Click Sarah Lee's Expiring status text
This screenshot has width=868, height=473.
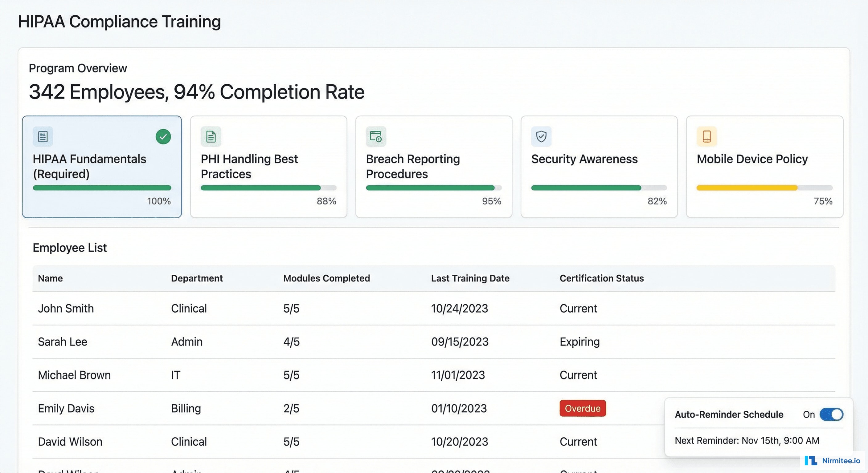pyautogui.click(x=579, y=342)
